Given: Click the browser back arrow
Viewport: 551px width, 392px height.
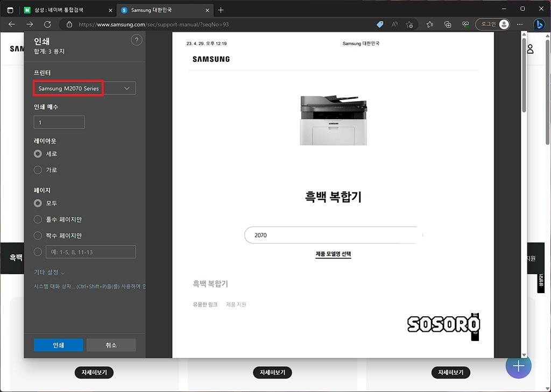Looking at the screenshot, I should pyautogui.click(x=12, y=24).
